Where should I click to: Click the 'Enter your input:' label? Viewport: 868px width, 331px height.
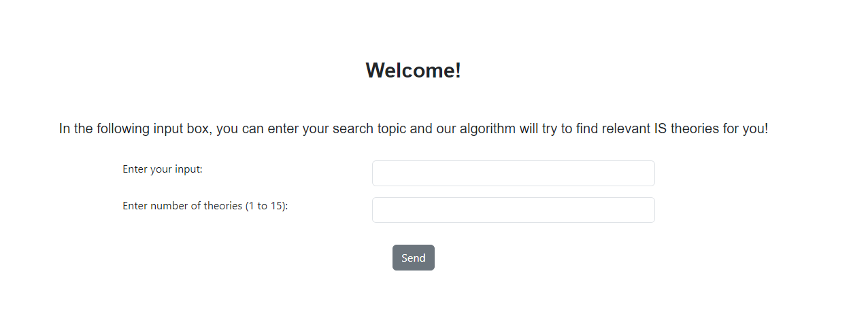[163, 169]
